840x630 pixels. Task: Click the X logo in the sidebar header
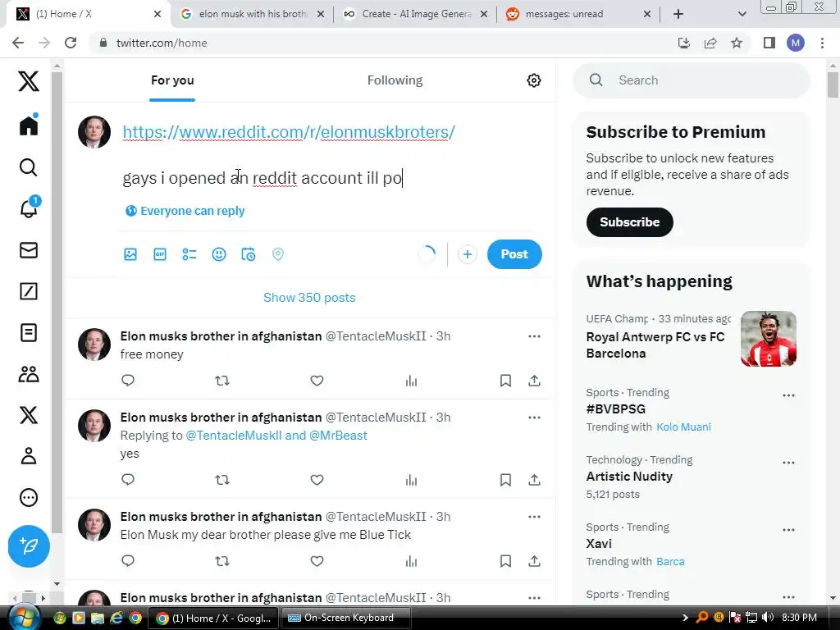[29, 81]
